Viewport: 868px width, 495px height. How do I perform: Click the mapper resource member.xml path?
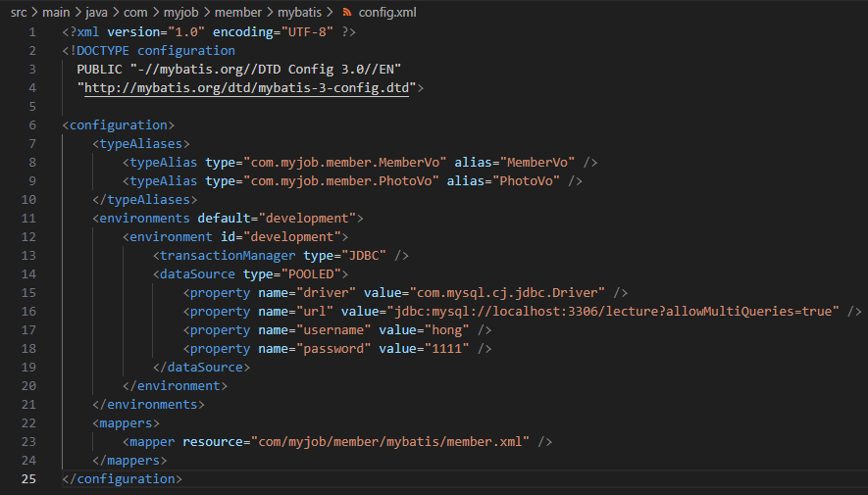(x=390, y=442)
